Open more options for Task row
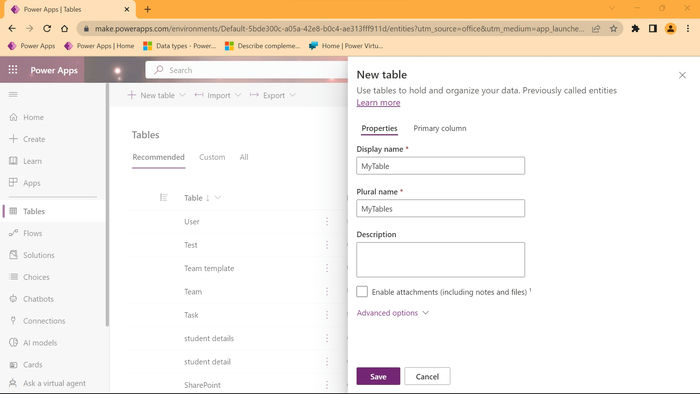Image resolution: width=700 pixels, height=394 pixels. pyautogui.click(x=327, y=315)
